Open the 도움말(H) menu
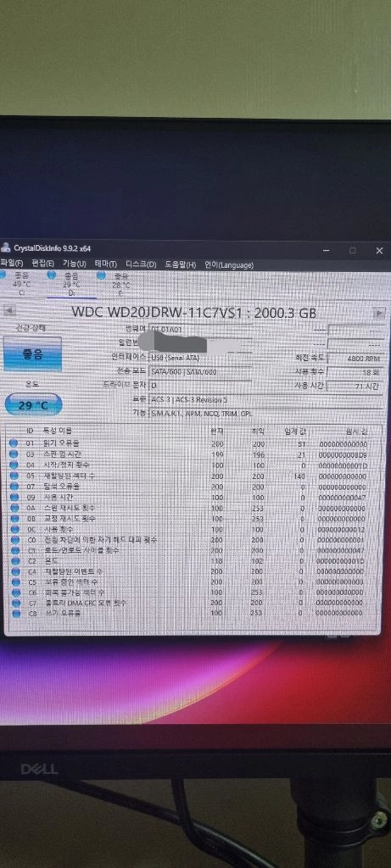This screenshot has width=391, height=868. click(180, 264)
